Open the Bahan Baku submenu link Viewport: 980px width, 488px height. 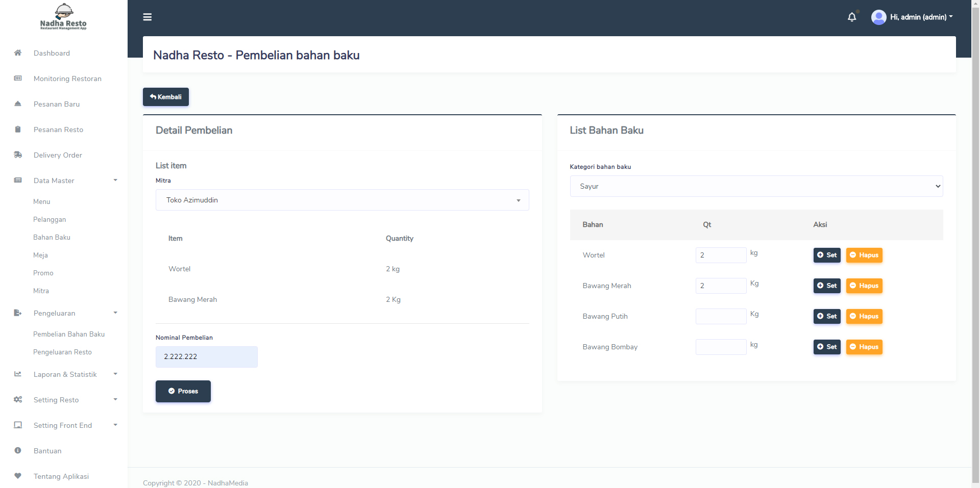pos(52,238)
